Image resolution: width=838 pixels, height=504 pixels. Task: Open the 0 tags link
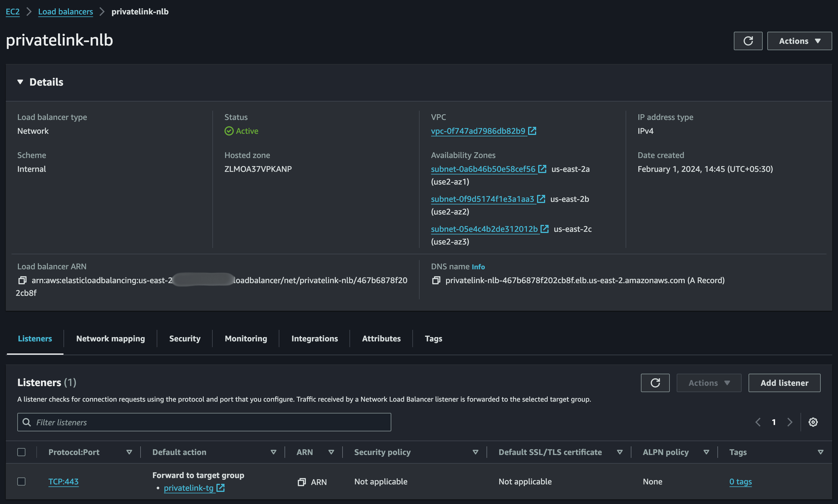[740, 482]
